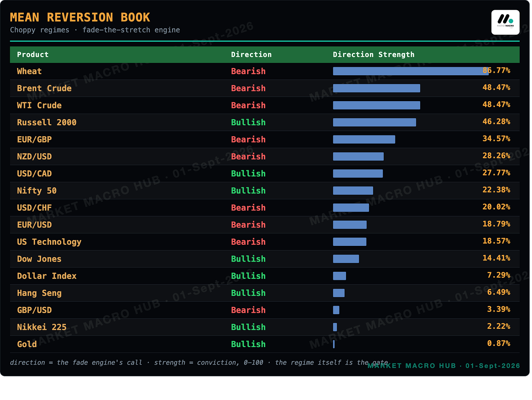Click the 3.39% strength value
This screenshot has width=532, height=400.
pyautogui.click(x=499, y=309)
